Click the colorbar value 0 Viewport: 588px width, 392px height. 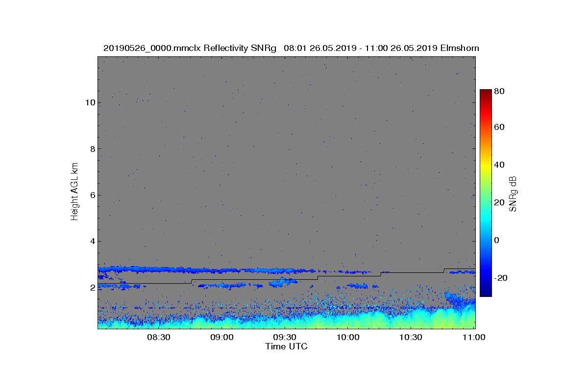click(x=497, y=240)
